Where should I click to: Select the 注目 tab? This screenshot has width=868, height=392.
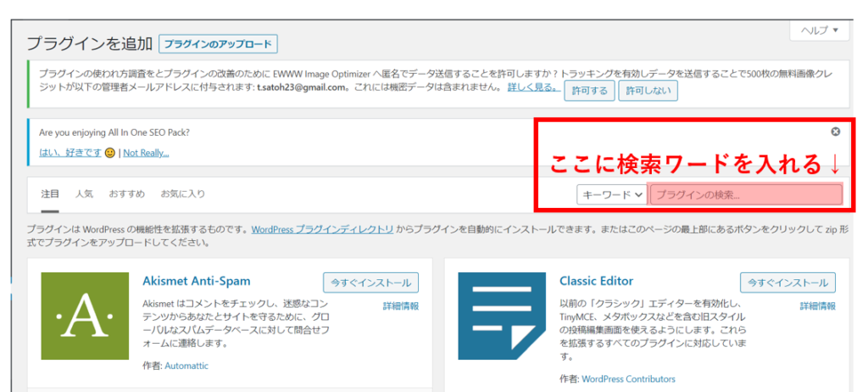point(50,194)
